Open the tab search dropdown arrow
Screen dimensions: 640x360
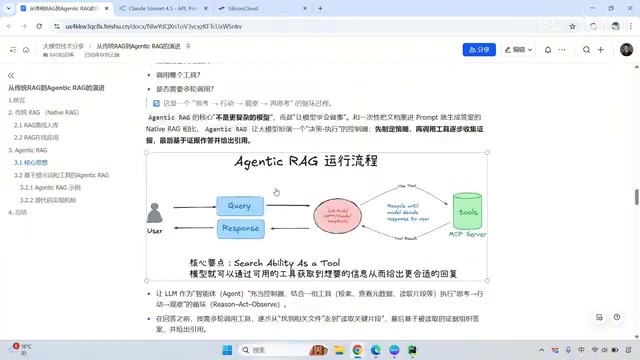coord(8,8)
